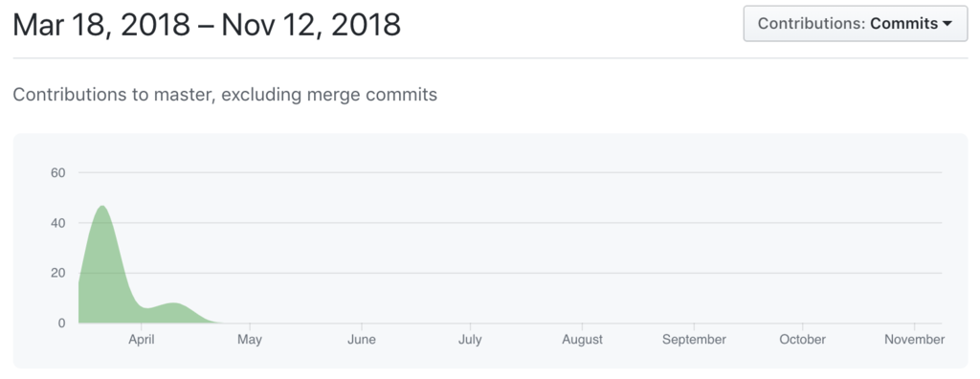Click the 60 y-axis label
Viewport: 980px width, 379px height.
click(x=58, y=172)
